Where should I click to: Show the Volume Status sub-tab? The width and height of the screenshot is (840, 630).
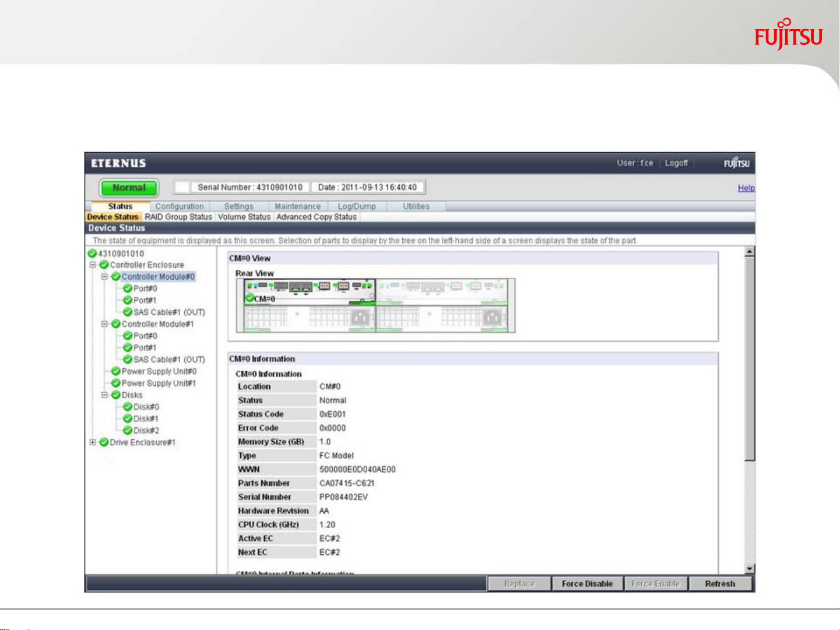[x=244, y=217]
